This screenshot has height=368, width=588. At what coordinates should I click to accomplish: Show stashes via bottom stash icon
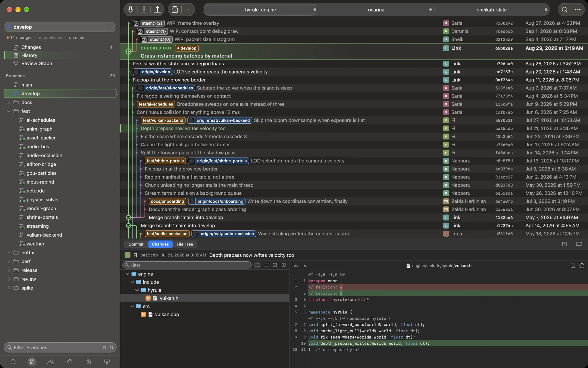pos(88,362)
